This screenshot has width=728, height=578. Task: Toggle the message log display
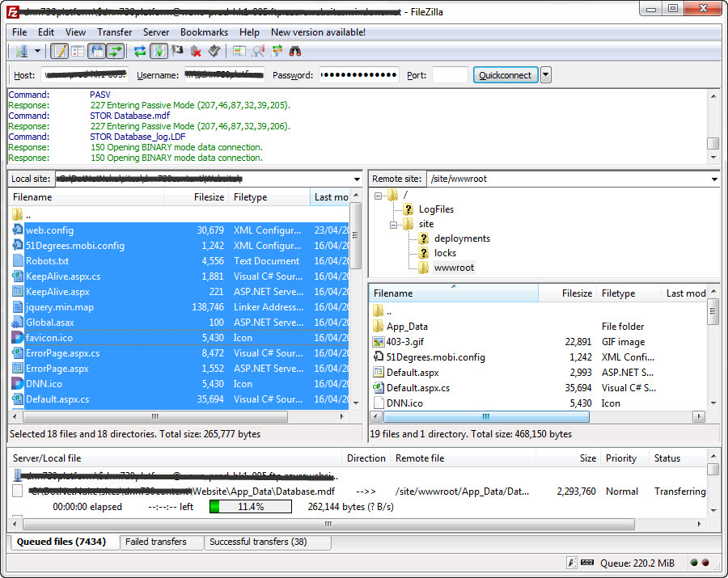59,51
